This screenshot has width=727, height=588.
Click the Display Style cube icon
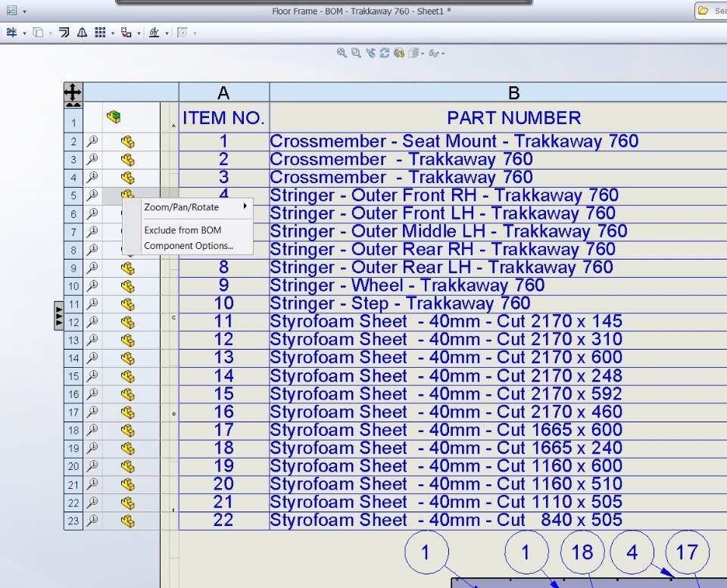[413, 53]
